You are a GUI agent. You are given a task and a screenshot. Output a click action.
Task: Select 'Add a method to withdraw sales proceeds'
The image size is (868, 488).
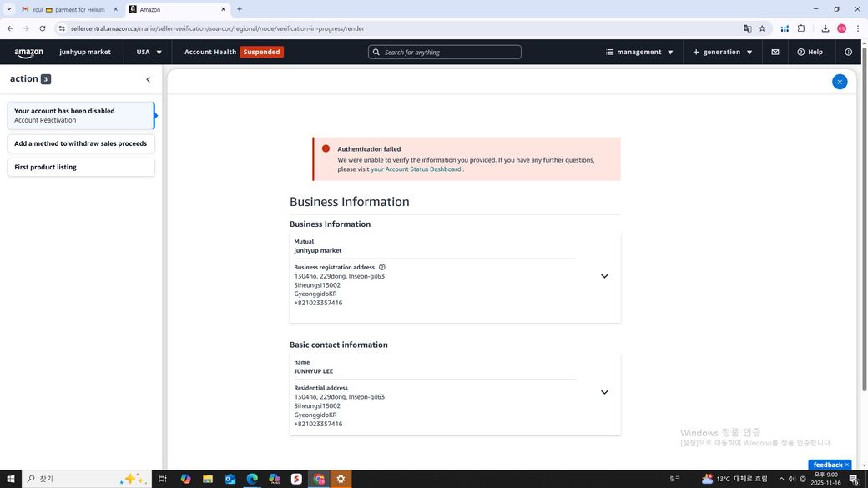tap(80, 143)
